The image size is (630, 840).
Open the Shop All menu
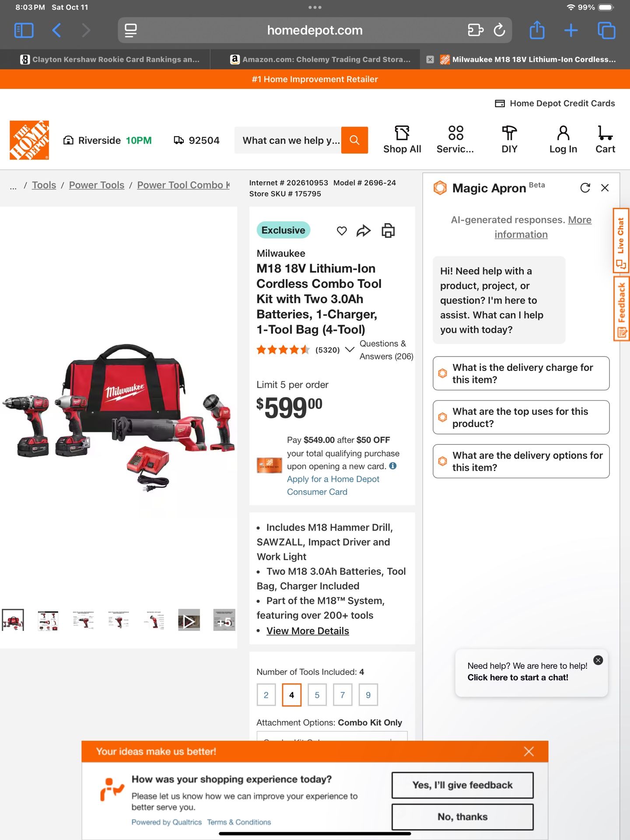tap(402, 140)
